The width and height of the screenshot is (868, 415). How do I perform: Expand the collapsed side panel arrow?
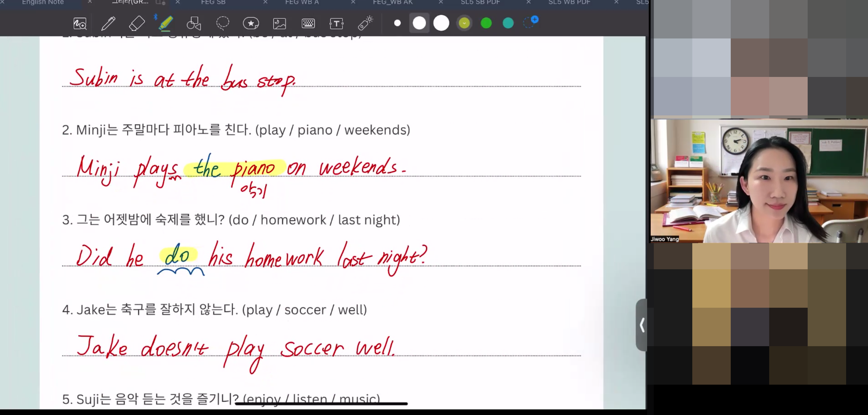(642, 325)
